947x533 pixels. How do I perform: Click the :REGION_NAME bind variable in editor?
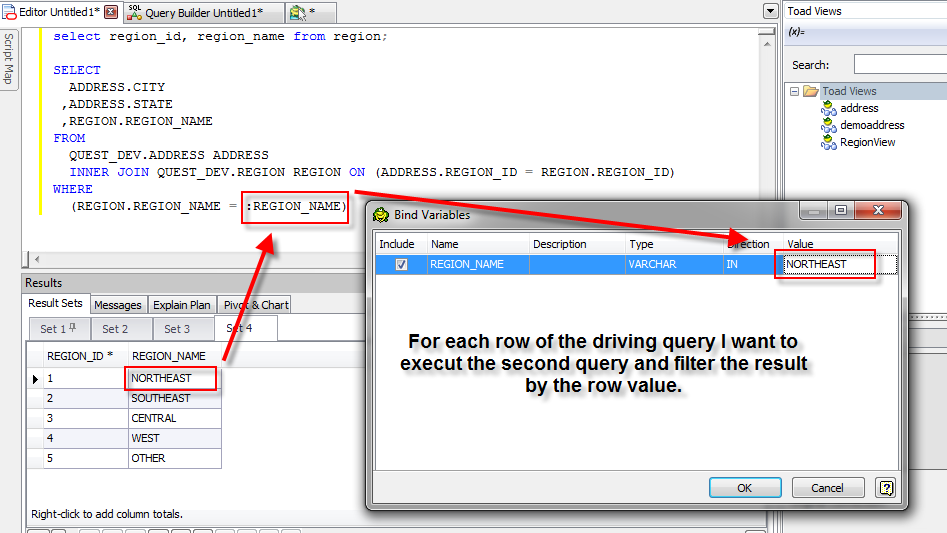pos(296,206)
